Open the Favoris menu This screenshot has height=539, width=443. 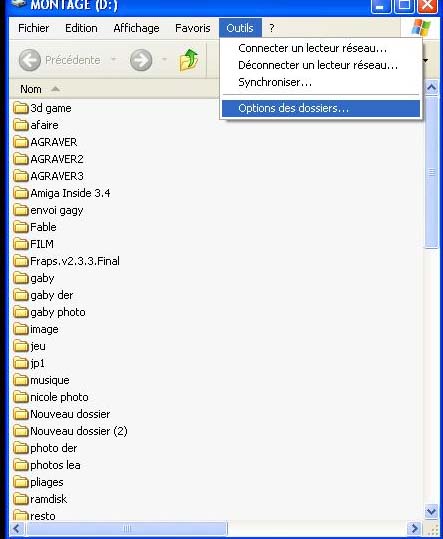point(192,28)
